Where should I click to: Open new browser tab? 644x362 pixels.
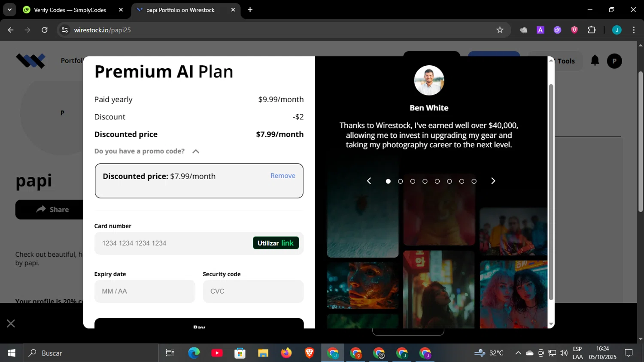pyautogui.click(x=250, y=9)
